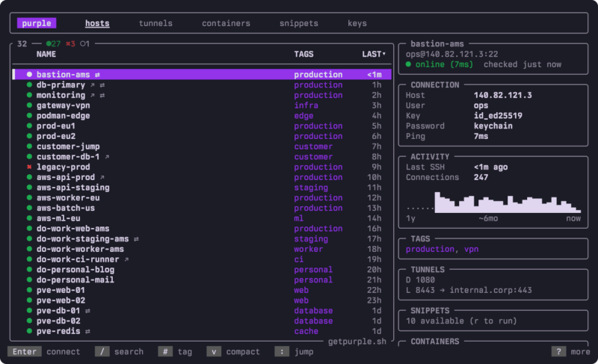Click the arrow icon next to db-primary
598x364 pixels.
(x=92, y=85)
